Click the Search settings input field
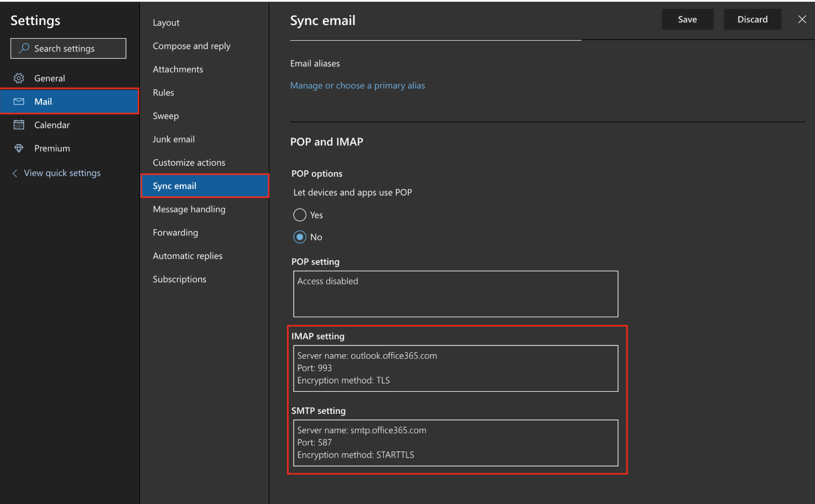 pyautogui.click(x=75, y=49)
